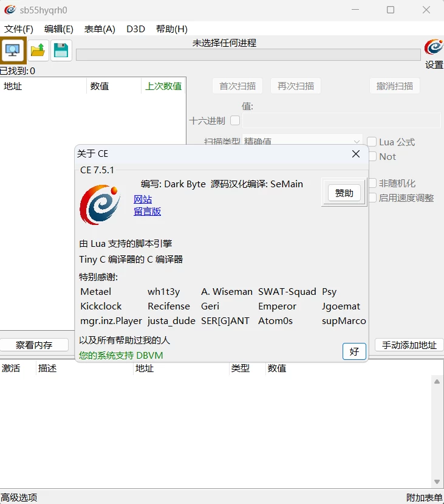The image size is (444, 504).
Task: Check the 启用速度调整 option
Action: (372, 198)
